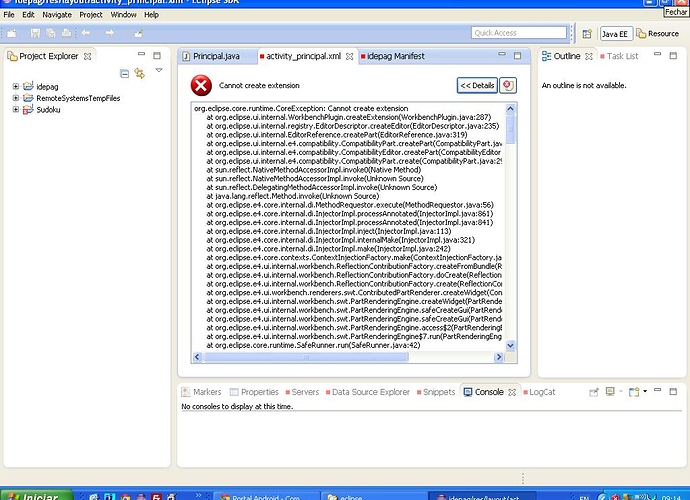Select the Sudoku project
690x500 pixels.
[x=48, y=110]
